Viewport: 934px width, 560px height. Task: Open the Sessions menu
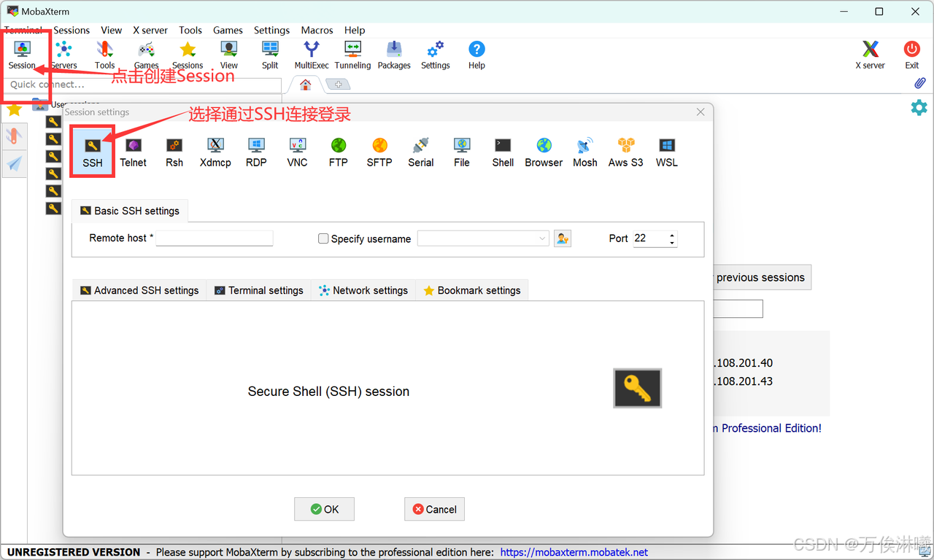72,30
